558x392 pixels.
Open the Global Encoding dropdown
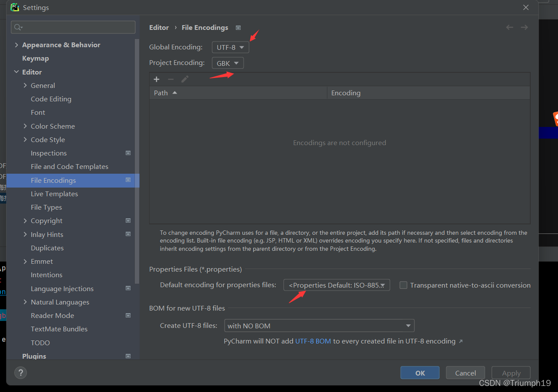231,47
